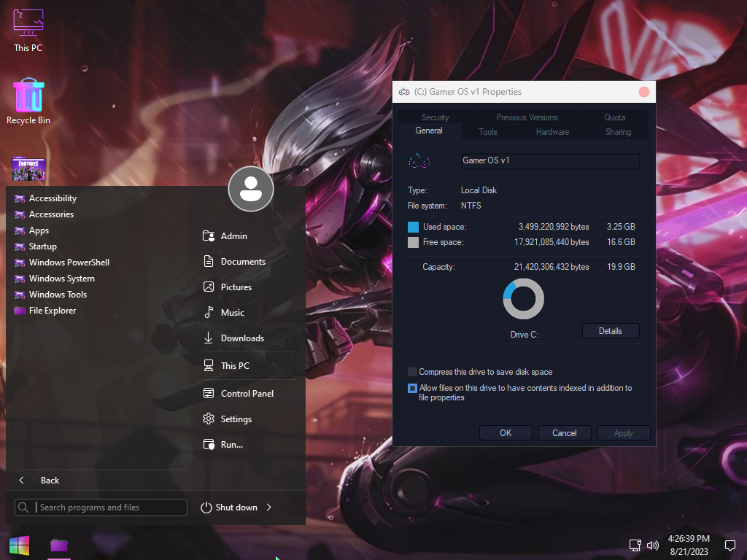The width and height of the screenshot is (747, 560).
Task: Click the Shut down button
Action: [229, 507]
